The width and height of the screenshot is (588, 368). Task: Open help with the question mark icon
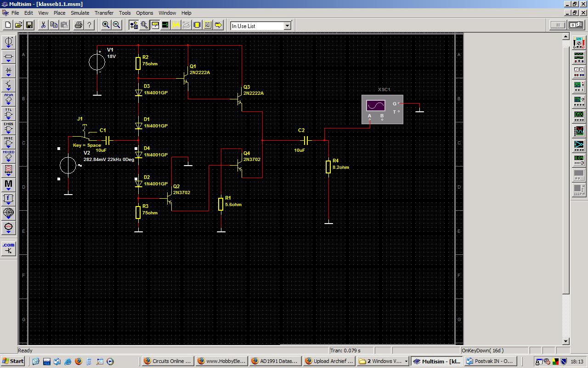click(89, 25)
